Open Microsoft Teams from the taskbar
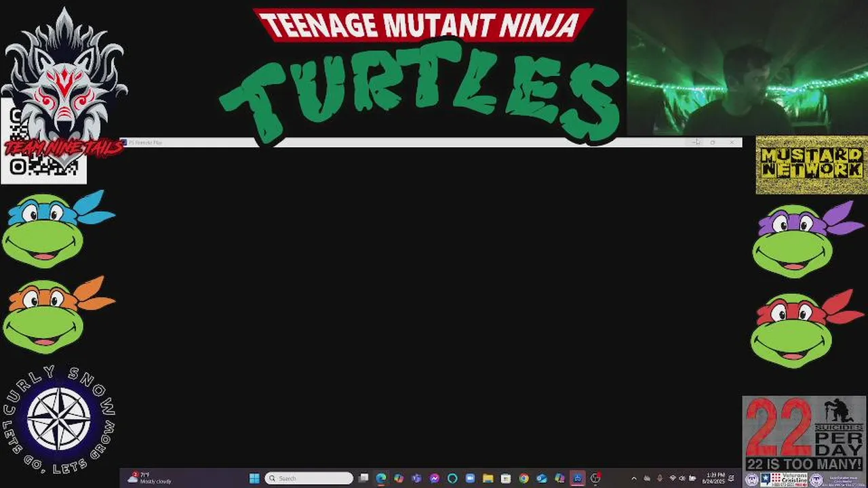This screenshot has width=868, height=488. coord(416,478)
